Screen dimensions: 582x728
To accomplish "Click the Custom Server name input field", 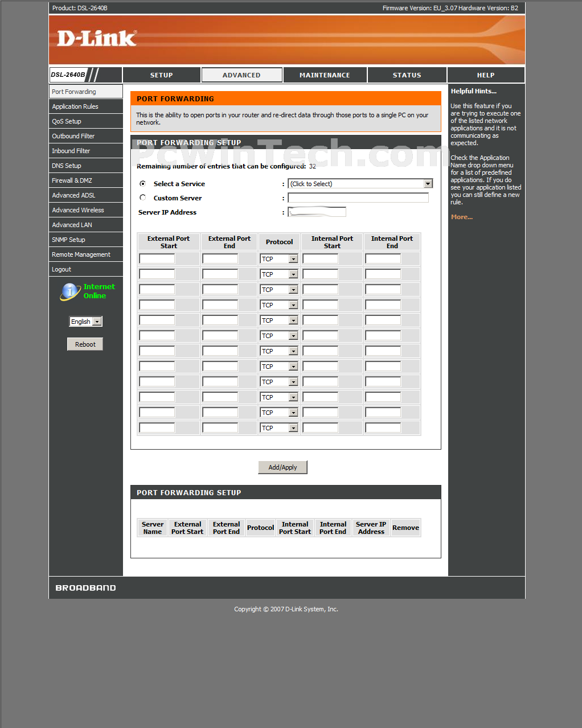I will 358,198.
